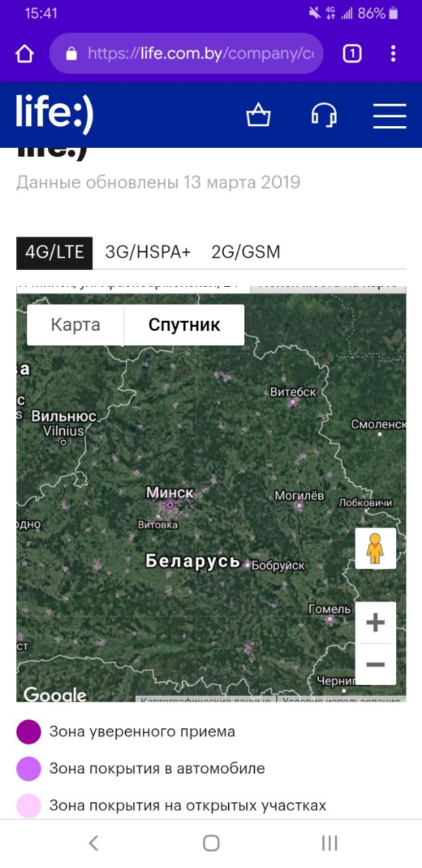Zoom out on the map with minus

[x=375, y=665]
